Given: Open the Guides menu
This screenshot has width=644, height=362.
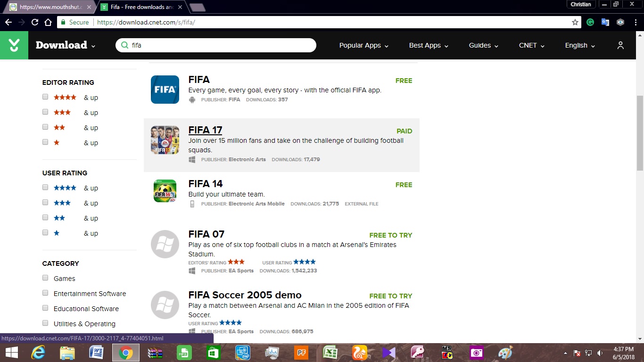Looking at the screenshot, I should coord(483,45).
